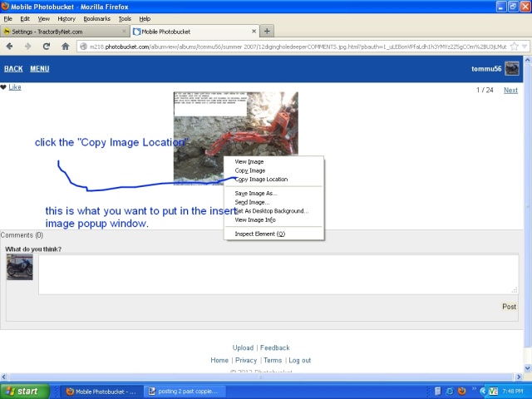Click the forward arrow navigation button
This screenshot has height=399, width=532.
[27, 47]
